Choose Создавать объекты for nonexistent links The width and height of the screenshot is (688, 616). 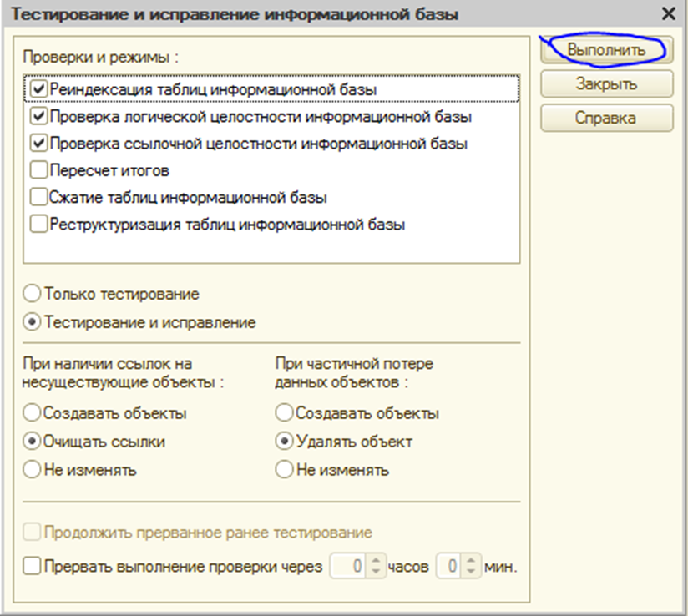tap(33, 413)
